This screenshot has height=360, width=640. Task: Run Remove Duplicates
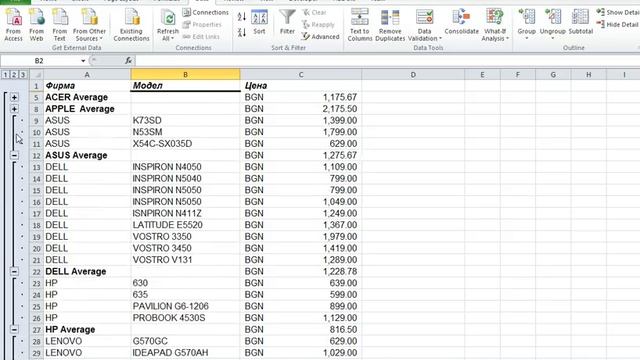pos(390,24)
